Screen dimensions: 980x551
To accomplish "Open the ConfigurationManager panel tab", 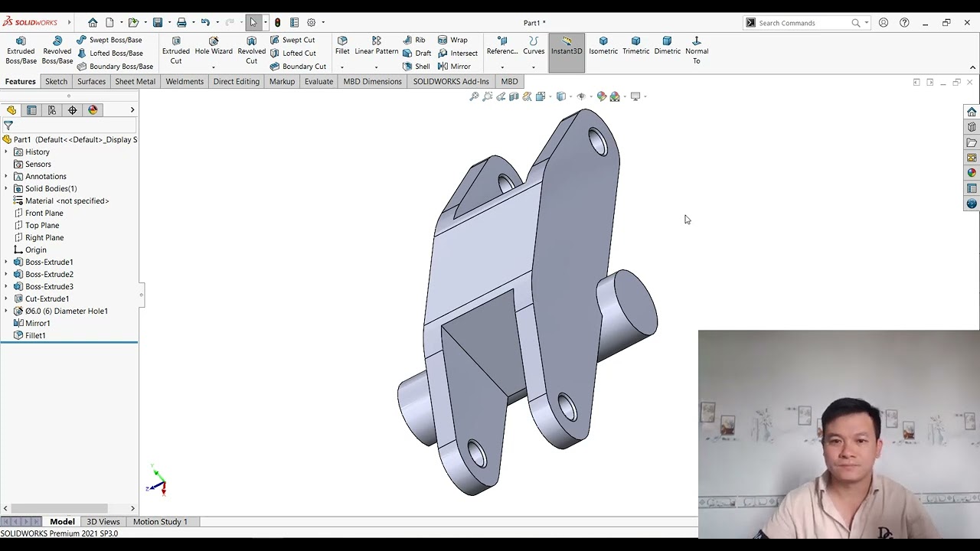I will [52, 110].
